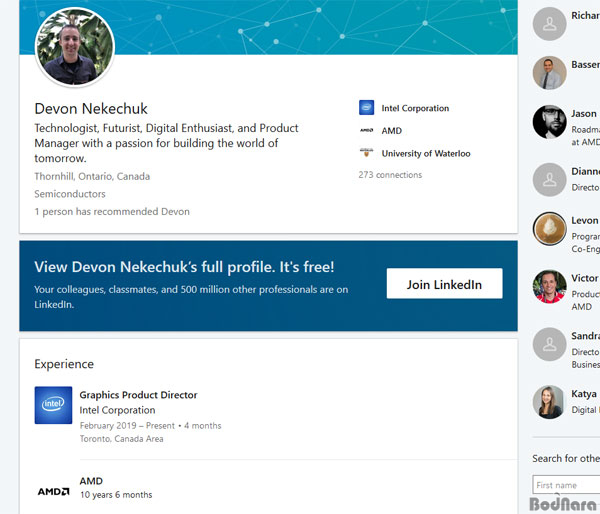Open the Intel Corporation summary link
The width and height of the screenshot is (600, 514).
click(415, 108)
